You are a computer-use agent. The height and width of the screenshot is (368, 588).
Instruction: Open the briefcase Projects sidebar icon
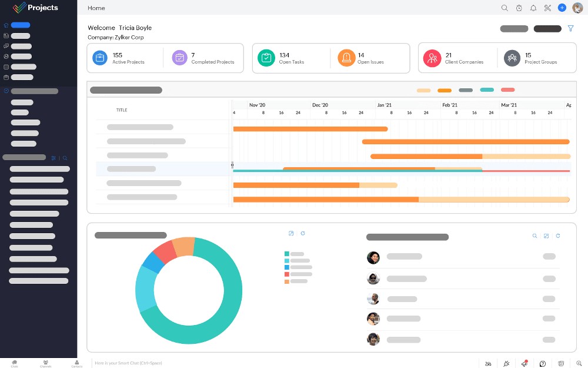pyautogui.click(x=6, y=77)
